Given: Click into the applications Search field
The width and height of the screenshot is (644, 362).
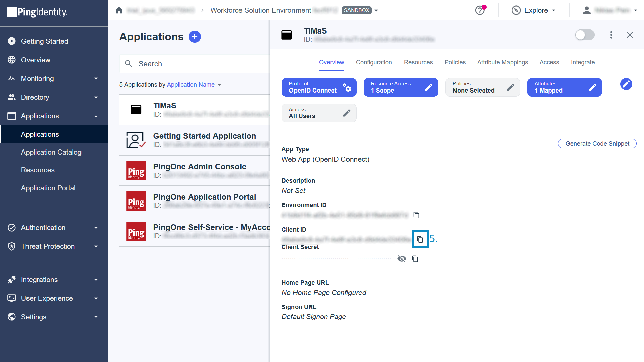Looking at the screenshot, I should (x=195, y=64).
